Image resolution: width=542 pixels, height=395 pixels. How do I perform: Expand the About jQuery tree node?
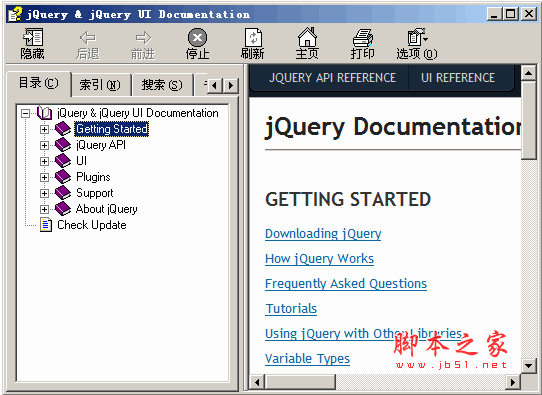tap(44, 209)
